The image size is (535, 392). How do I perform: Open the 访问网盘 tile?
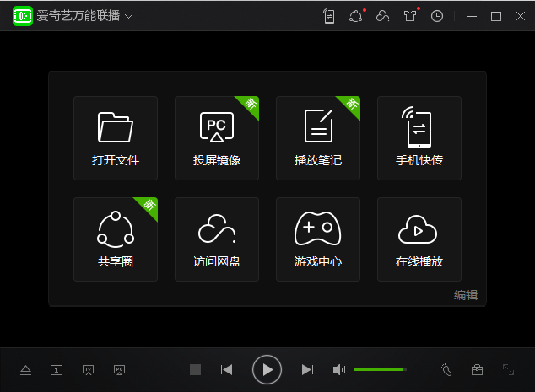click(217, 239)
